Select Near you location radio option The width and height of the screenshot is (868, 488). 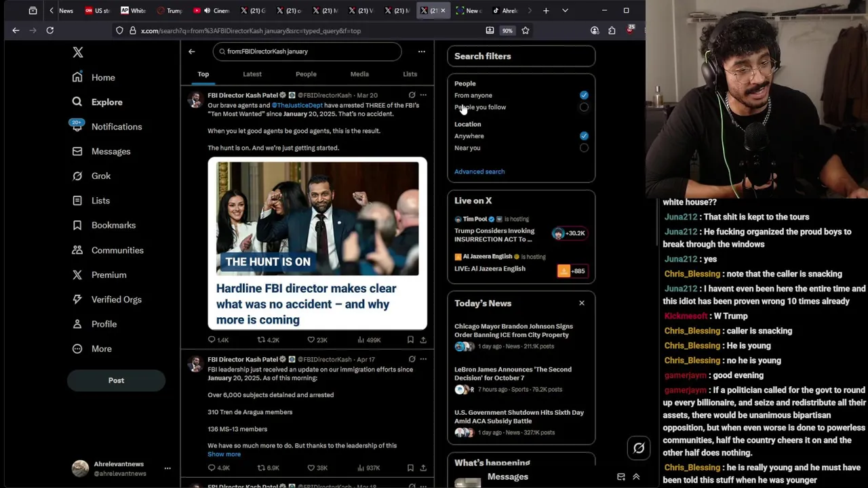tap(584, 148)
